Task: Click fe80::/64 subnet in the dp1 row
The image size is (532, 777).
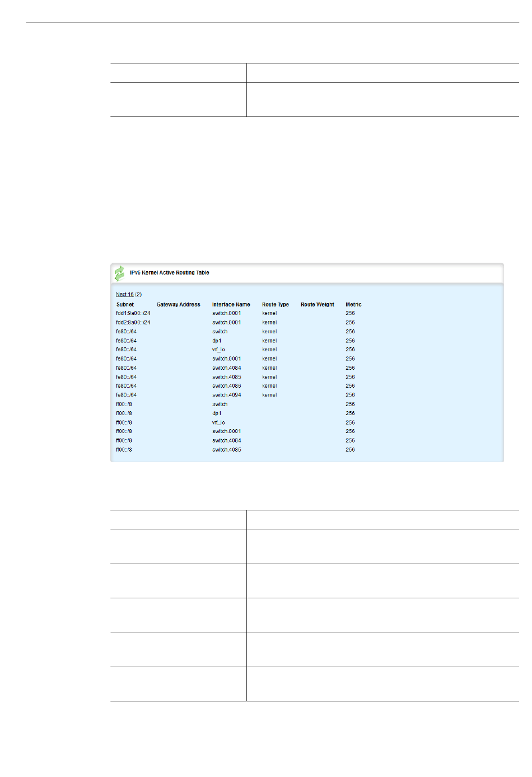Action: [x=126, y=341]
